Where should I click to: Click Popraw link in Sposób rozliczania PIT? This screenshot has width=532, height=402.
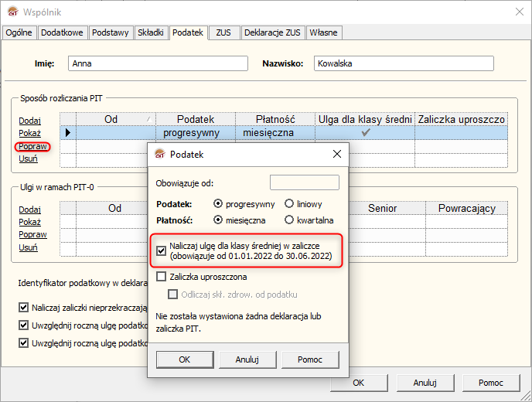32,146
